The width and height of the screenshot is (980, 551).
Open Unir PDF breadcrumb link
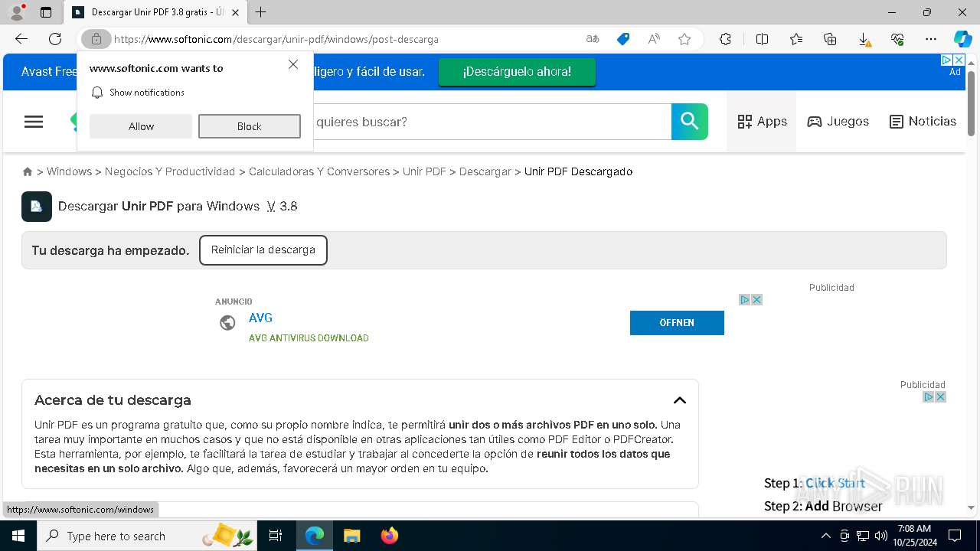click(424, 171)
